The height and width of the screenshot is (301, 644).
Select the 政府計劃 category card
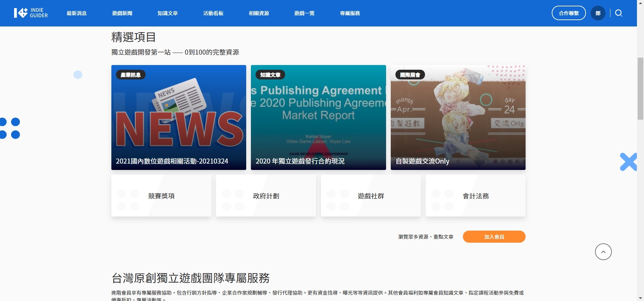[266, 196]
